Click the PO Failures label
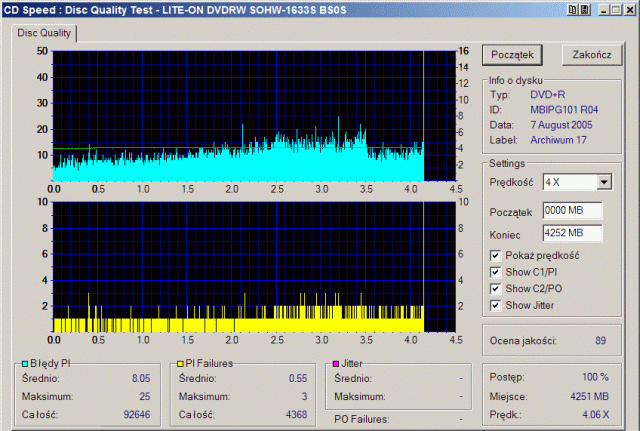This screenshot has height=431, width=640. click(x=361, y=419)
